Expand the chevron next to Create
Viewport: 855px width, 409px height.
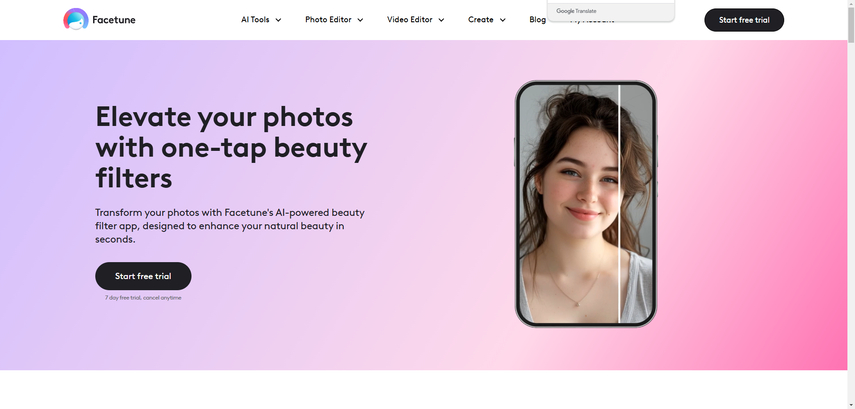tap(502, 20)
